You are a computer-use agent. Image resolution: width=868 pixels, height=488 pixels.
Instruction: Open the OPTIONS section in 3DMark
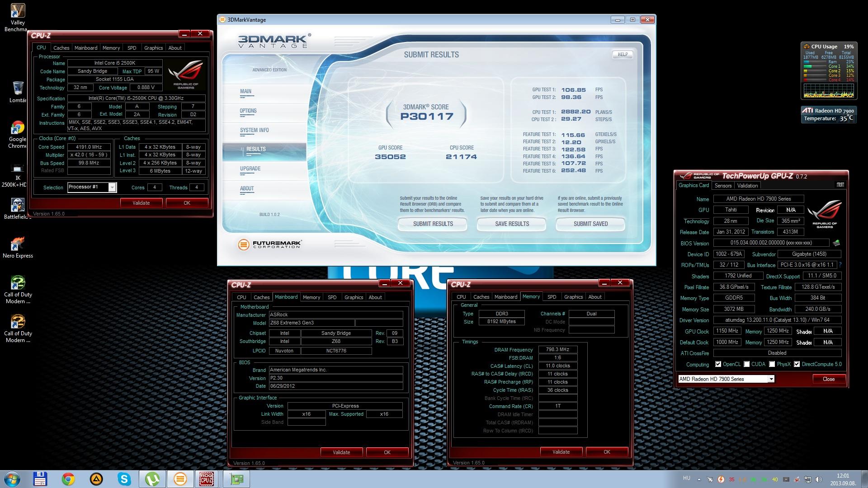coord(248,111)
